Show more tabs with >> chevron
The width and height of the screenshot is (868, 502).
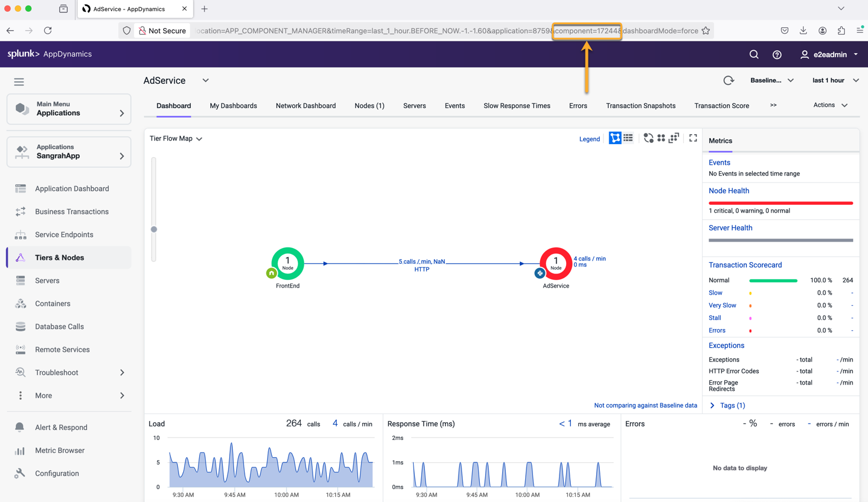point(773,105)
